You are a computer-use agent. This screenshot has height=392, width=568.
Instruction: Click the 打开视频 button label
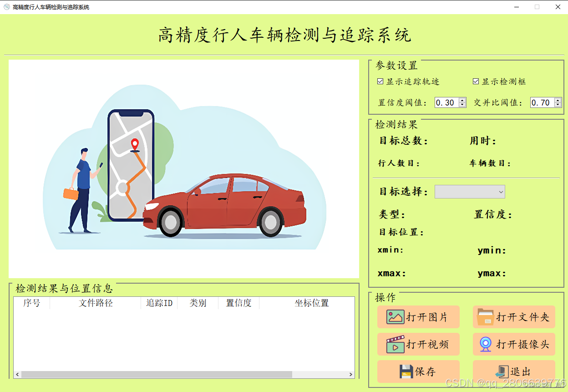click(x=427, y=345)
